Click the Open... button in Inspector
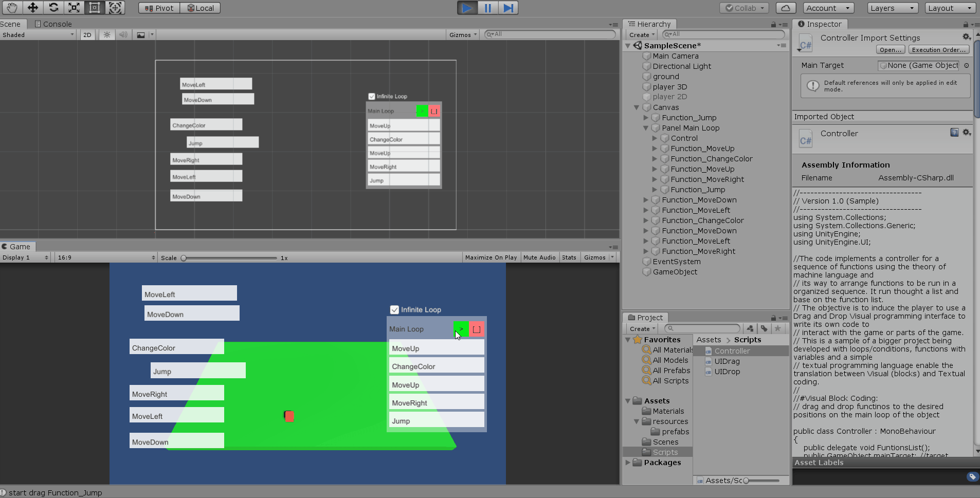Viewport: 980px width, 498px height. [891, 50]
